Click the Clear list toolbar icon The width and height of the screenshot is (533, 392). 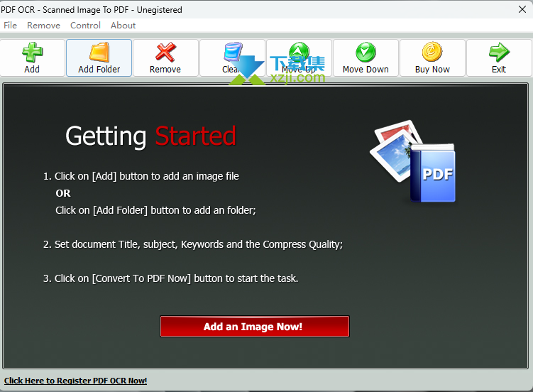(233, 53)
